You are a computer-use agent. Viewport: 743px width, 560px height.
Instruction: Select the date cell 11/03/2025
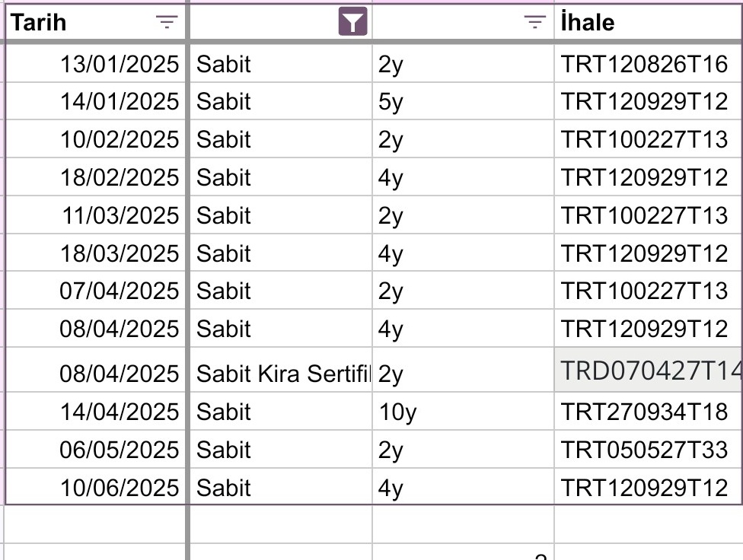pos(94,215)
